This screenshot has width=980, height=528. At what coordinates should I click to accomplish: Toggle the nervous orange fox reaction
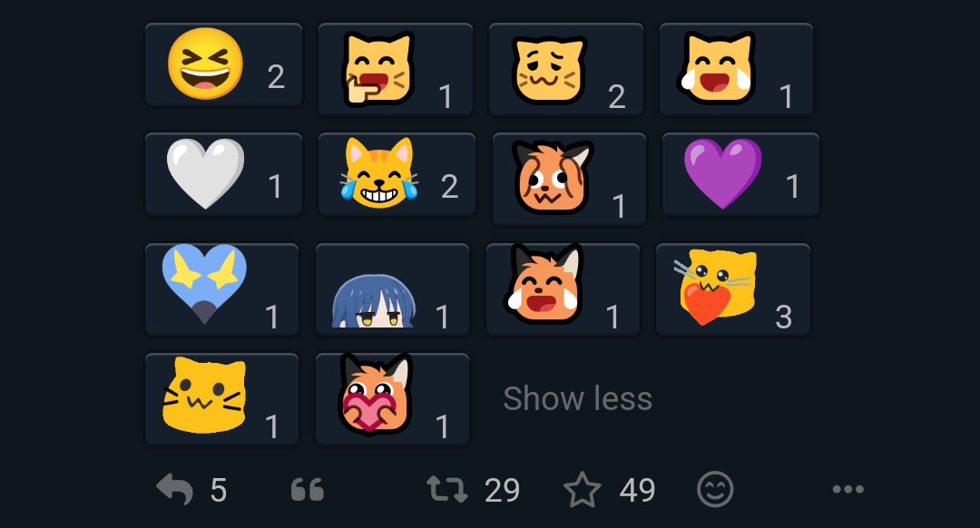point(569,179)
